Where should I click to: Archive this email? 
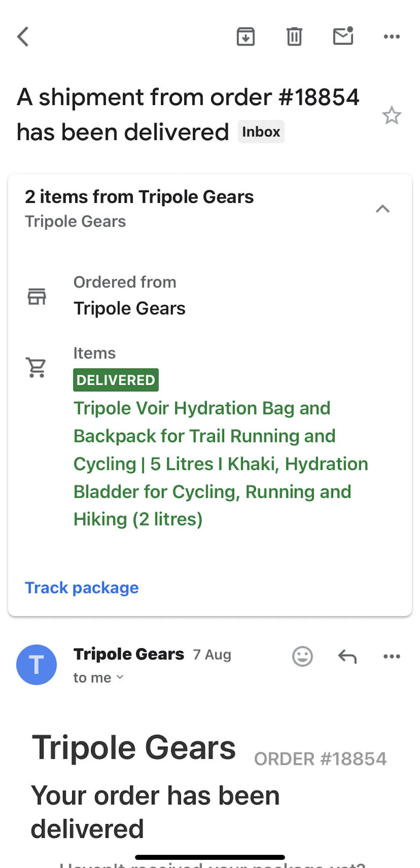pos(246,37)
